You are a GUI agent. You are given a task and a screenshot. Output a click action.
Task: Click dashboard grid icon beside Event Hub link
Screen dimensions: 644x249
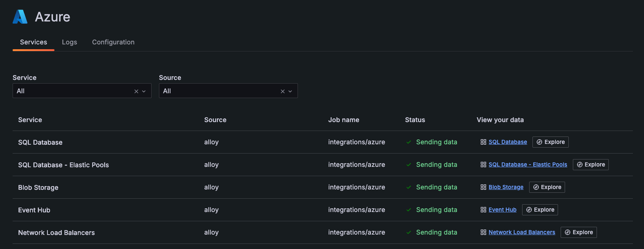483,210
